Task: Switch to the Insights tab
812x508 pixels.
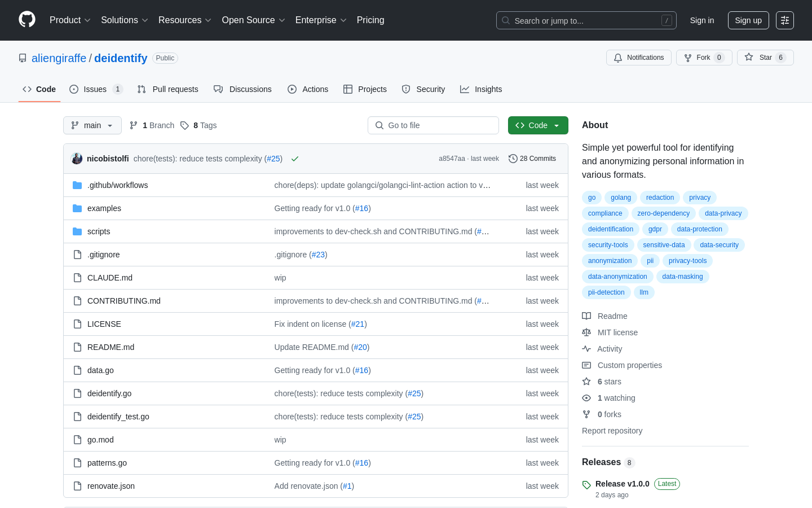Action: [481, 89]
